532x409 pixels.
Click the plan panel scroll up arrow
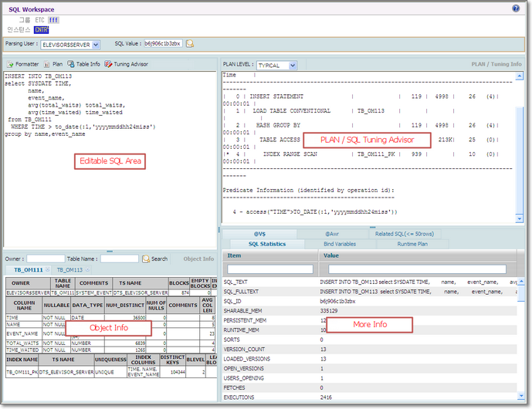(x=519, y=76)
